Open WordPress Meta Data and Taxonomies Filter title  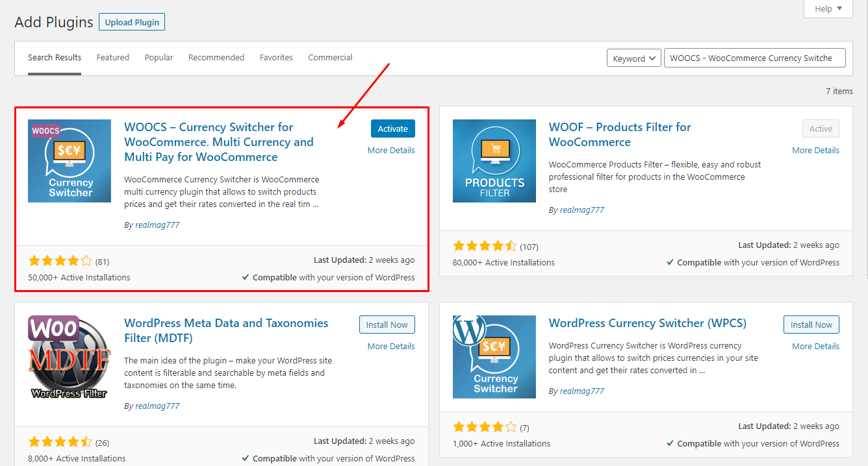pyautogui.click(x=226, y=330)
